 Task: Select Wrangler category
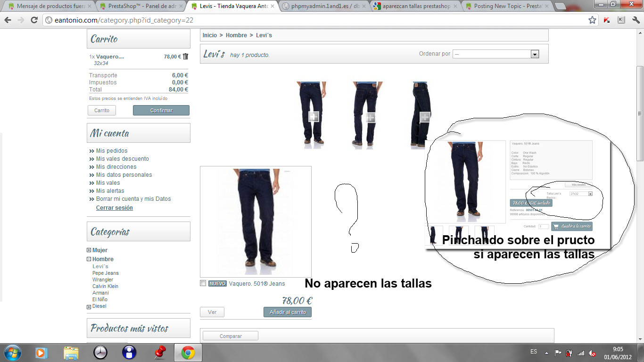pyautogui.click(x=103, y=280)
